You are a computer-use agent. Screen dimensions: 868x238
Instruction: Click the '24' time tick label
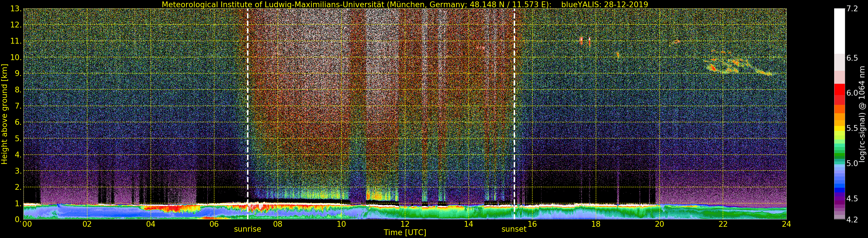786,224
